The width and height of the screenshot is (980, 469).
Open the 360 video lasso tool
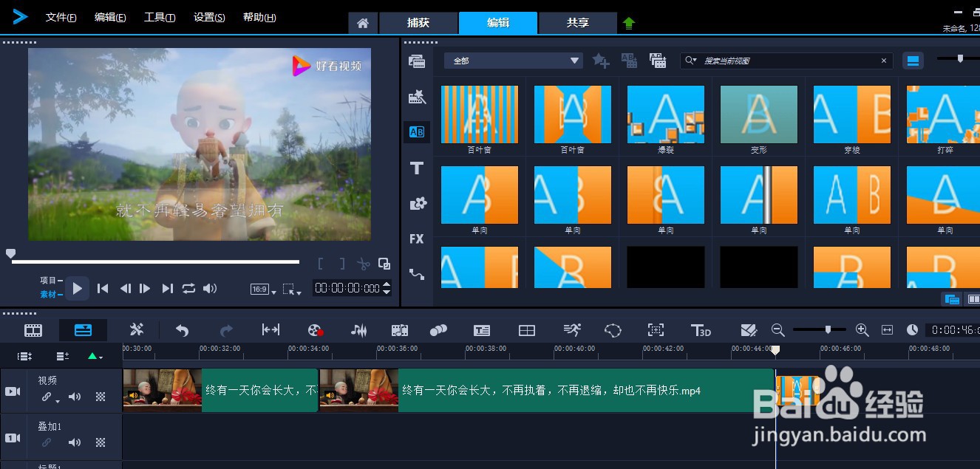[x=613, y=330]
